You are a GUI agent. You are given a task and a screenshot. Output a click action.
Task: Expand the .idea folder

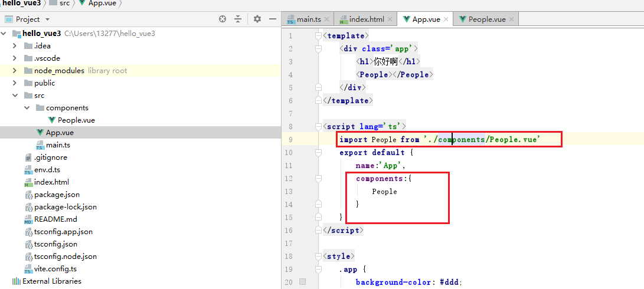15,45
